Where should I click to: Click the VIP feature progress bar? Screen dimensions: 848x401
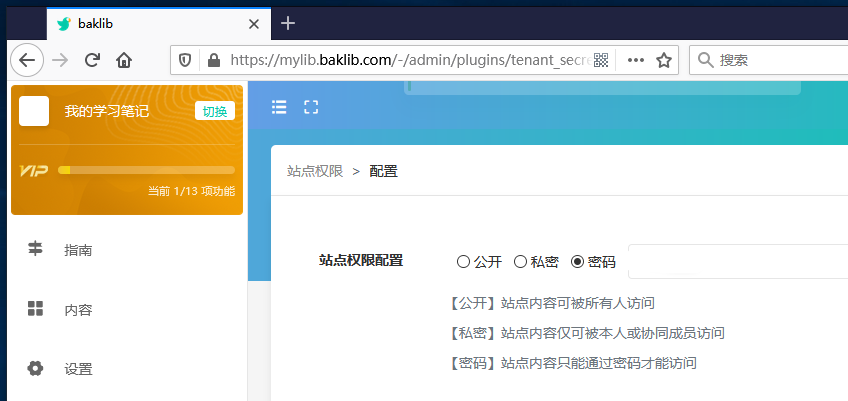pyautogui.click(x=146, y=170)
